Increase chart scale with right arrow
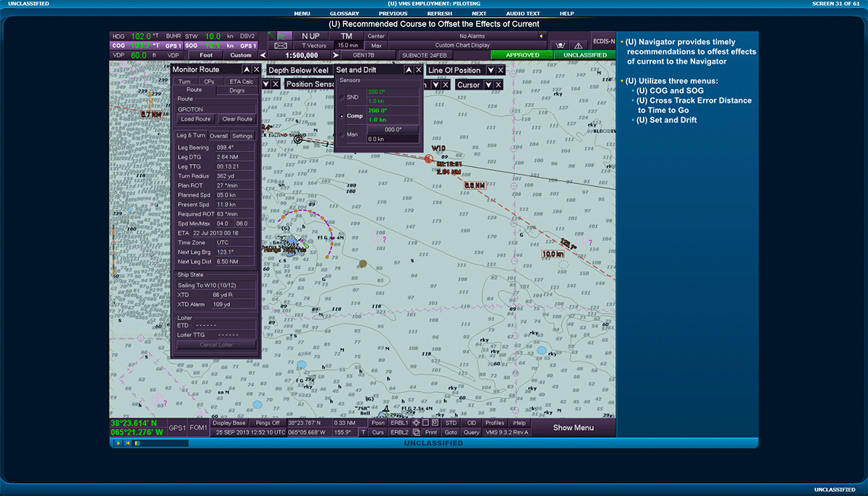868x496 pixels. (x=336, y=55)
